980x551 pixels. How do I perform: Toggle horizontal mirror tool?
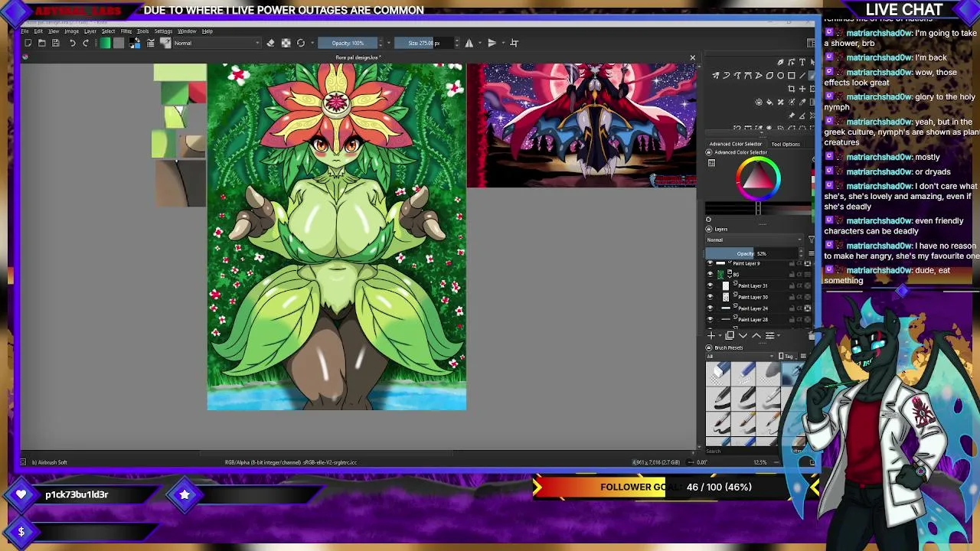point(469,43)
